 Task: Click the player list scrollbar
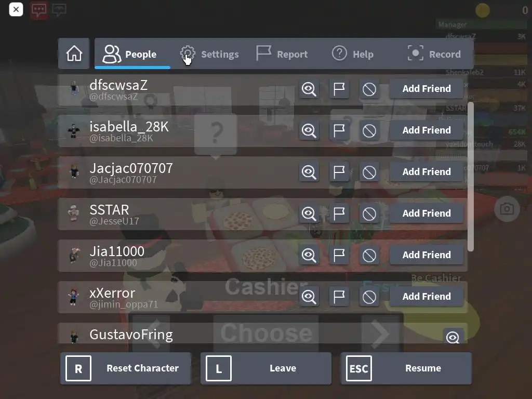[x=470, y=177]
